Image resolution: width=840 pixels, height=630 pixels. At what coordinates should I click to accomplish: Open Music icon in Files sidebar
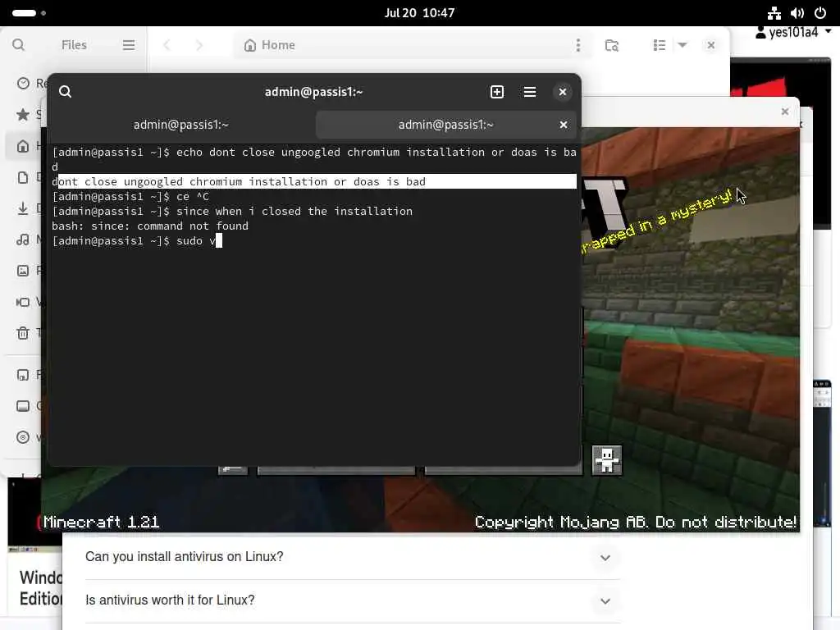(x=23, y=240)
